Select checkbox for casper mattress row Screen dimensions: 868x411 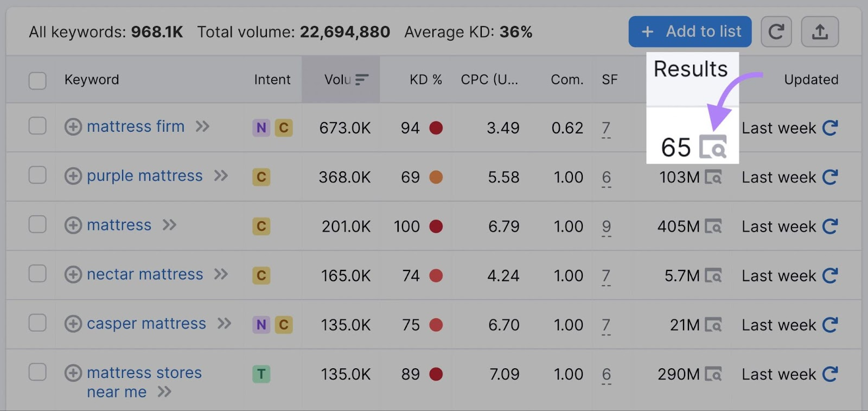37,323
